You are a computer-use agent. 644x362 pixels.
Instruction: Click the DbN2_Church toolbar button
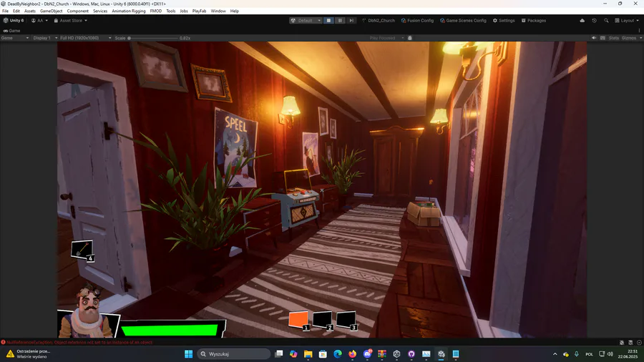click(x=379, y=21)
